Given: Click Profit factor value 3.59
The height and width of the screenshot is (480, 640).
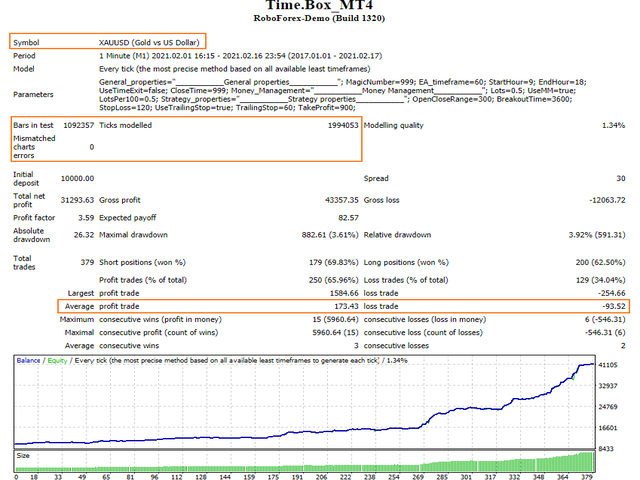Looking at the screenshot, I should 86,218.
